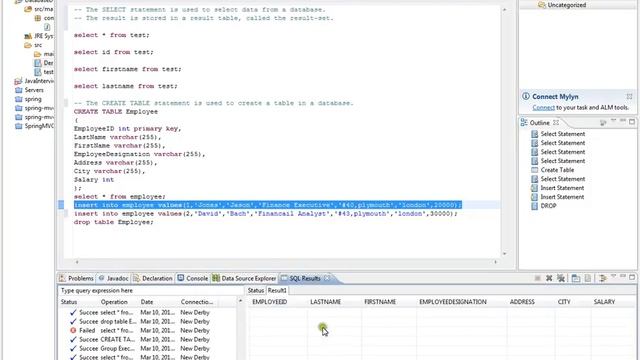Open the Declaration tab
The width and height of the screenshot is (640, 360).
tap(153, 278)
